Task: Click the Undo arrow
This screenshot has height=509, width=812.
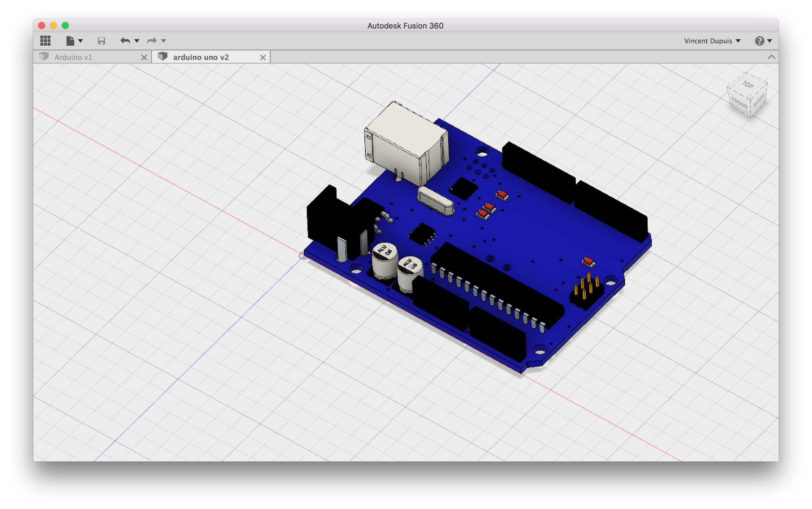Action: point(125,41)
